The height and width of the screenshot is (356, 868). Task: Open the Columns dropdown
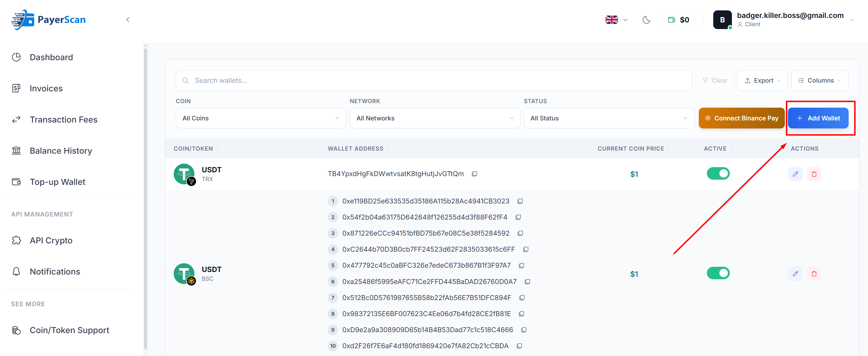820,80
